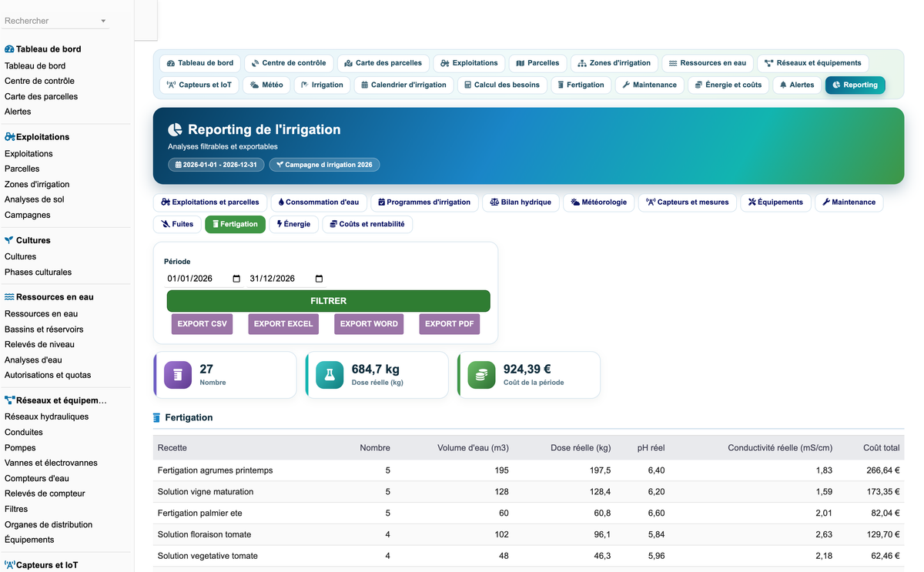Show Consommation d'eau report
Screen dimensions: 924x572
[x=318, y=202]
